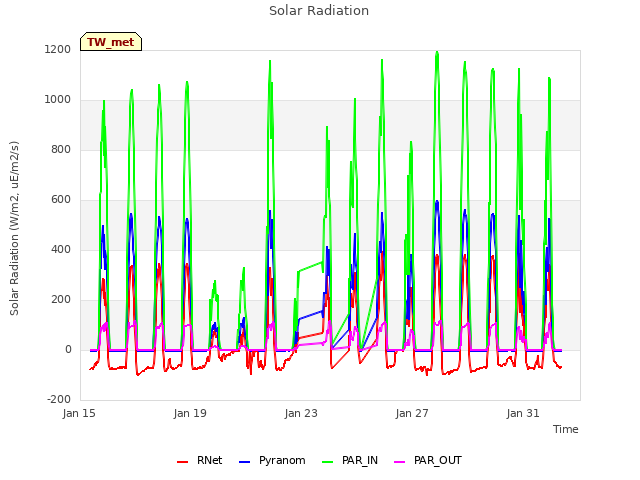640x480 pixels.
Task: Click the 0 y-axis tick label
Action: [68, 350]
